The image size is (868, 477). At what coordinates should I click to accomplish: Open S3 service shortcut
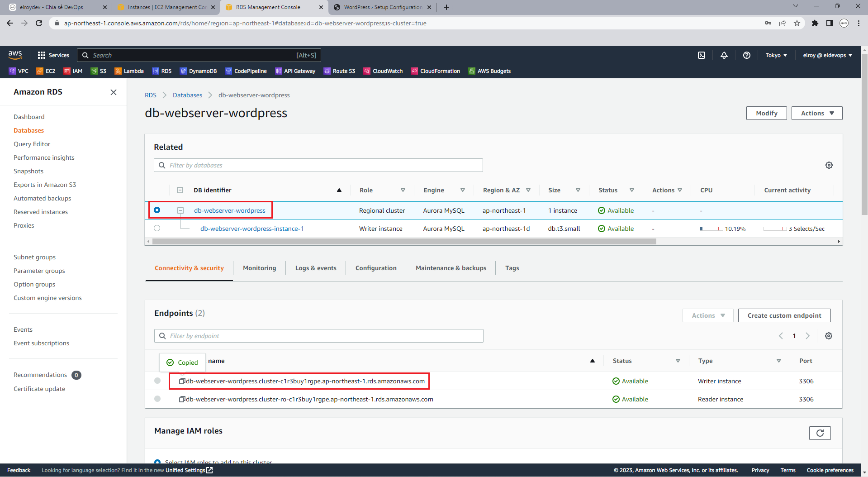99,71
